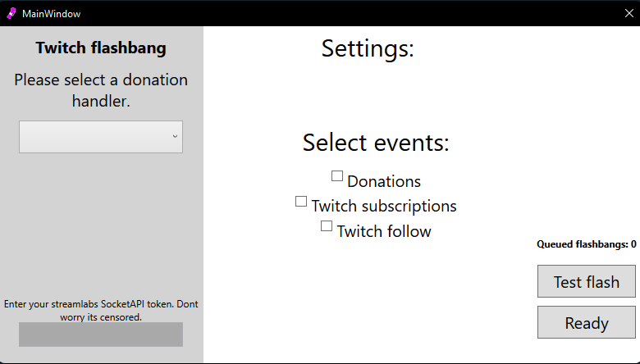640x364 pixels.
Task: Open the donation handler combo box
Action: point(101,137)
